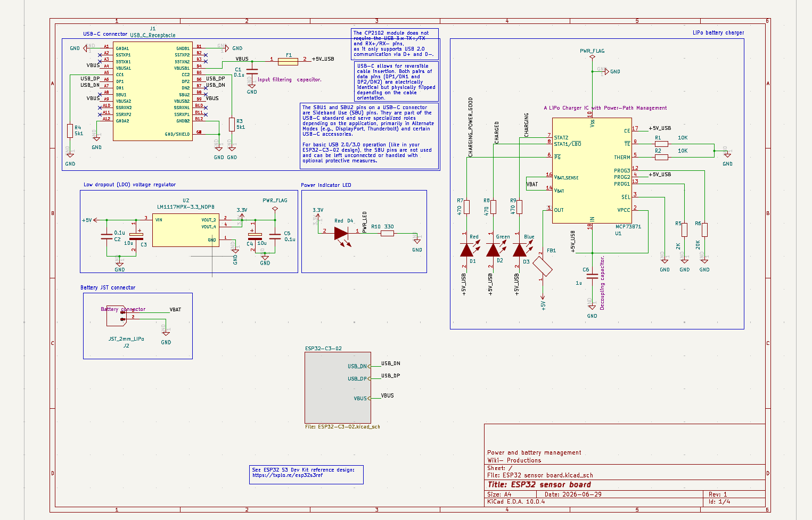This screenshot has width=812, height=520.
Task: Click 'Rev: 1' field in title block
Action: pyautogui.click(x=718, y=494)
